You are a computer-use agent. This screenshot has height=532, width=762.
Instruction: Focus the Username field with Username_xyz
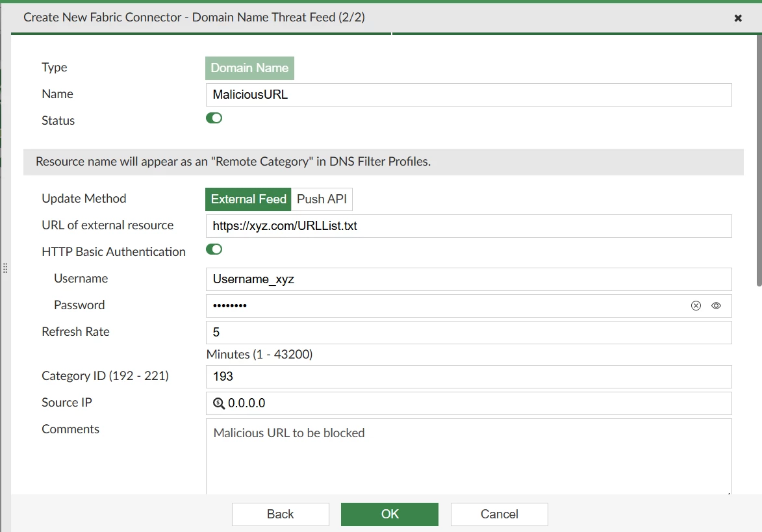(x=468, y=279)
